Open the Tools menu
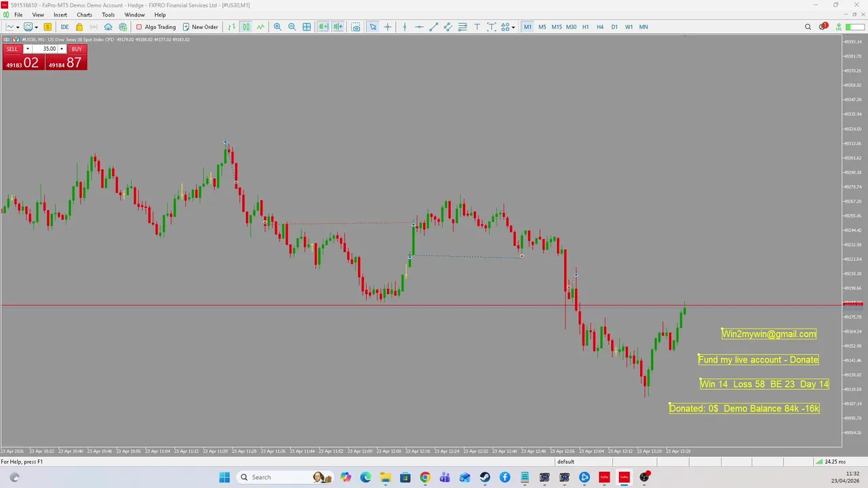Screen dimensions: 868x488 pos(108,15)
